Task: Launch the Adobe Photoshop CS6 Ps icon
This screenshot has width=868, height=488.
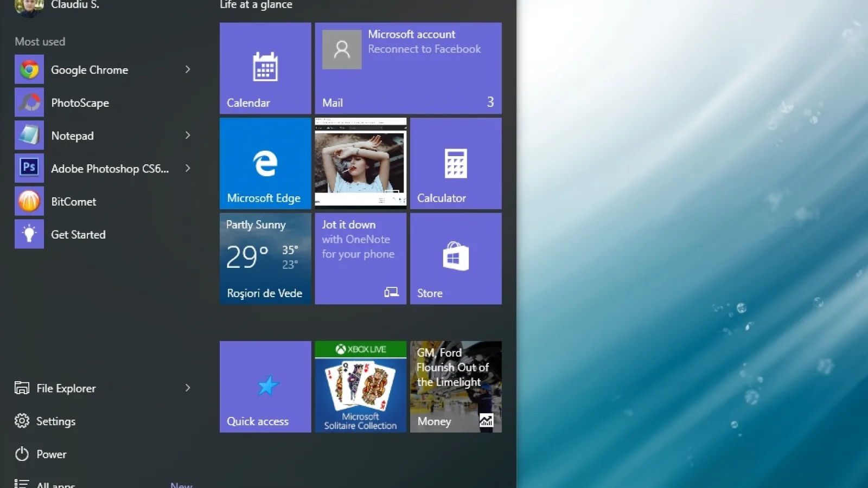Action: coord(29,168)
